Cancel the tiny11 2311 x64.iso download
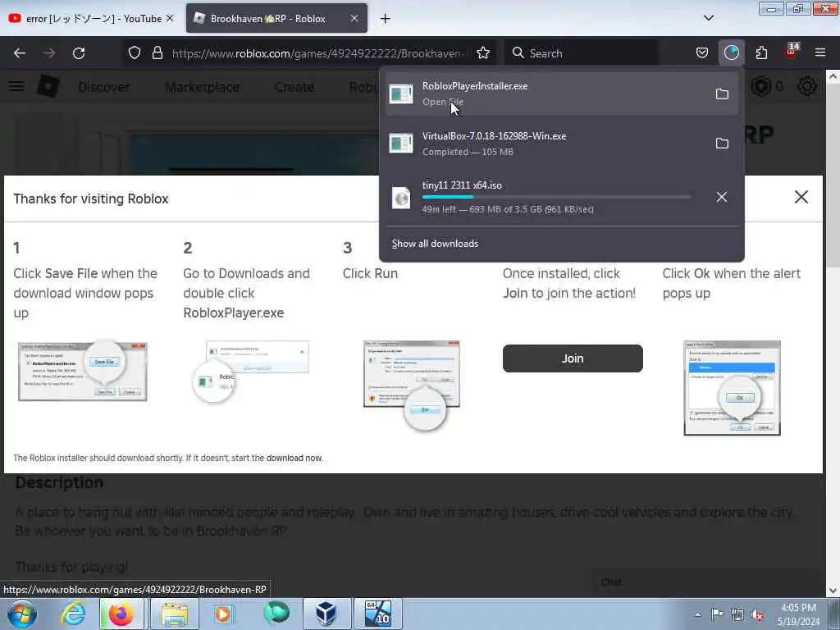This screenshot has height=630, width=840. point(722,197)
